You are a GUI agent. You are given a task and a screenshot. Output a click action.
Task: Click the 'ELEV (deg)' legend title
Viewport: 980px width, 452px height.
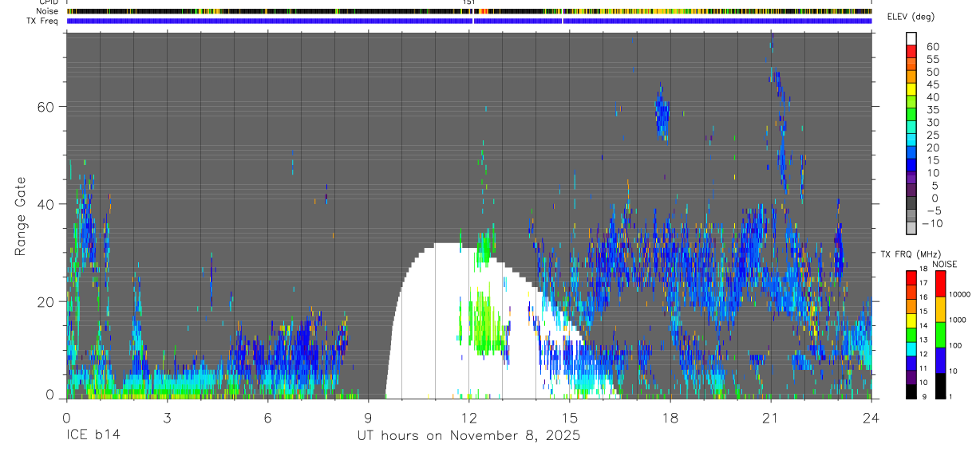911,17
